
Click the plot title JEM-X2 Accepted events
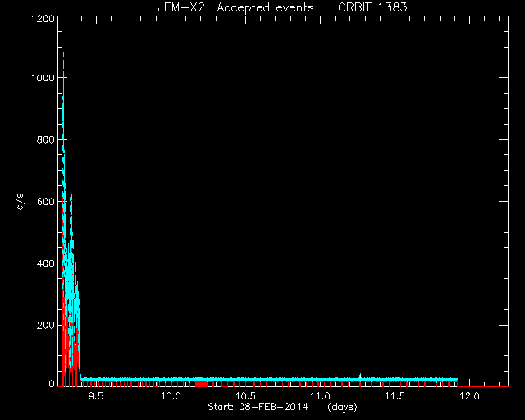[x=235, y=7]
